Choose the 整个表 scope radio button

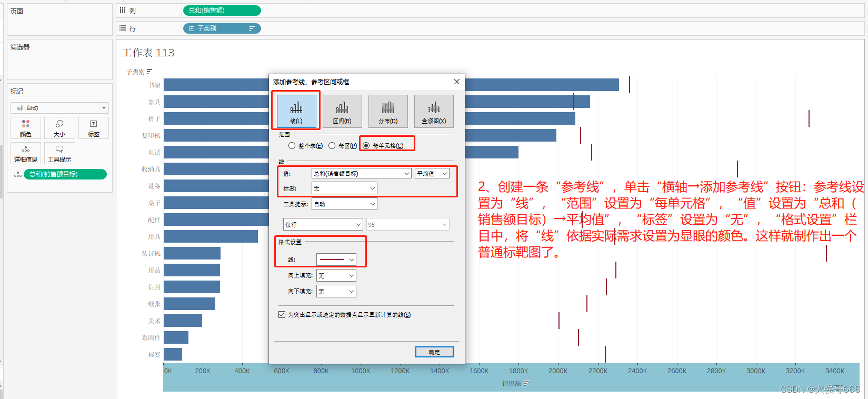click(x=292, y=146)
